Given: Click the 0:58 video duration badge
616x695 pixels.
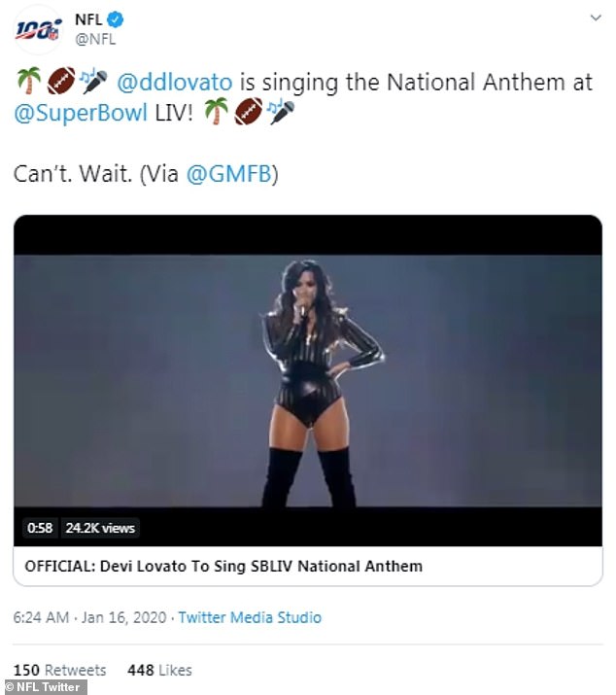Looking at the screenshot, I should pos(40,528).
